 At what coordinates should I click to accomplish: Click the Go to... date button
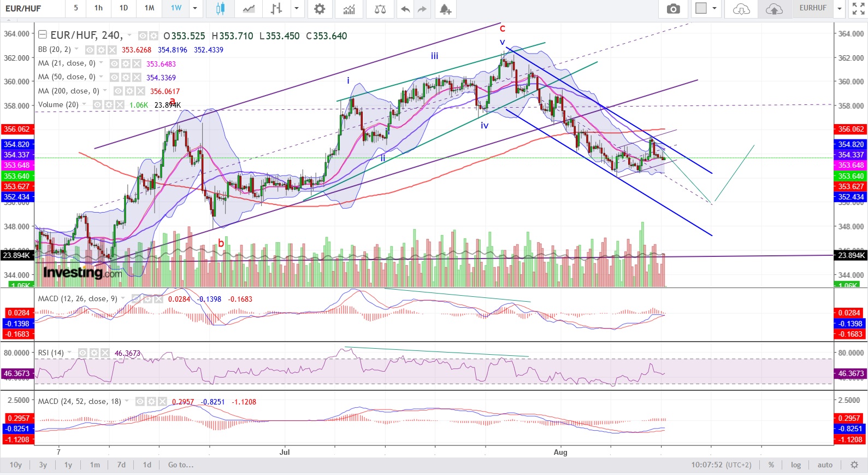point(180,465)
